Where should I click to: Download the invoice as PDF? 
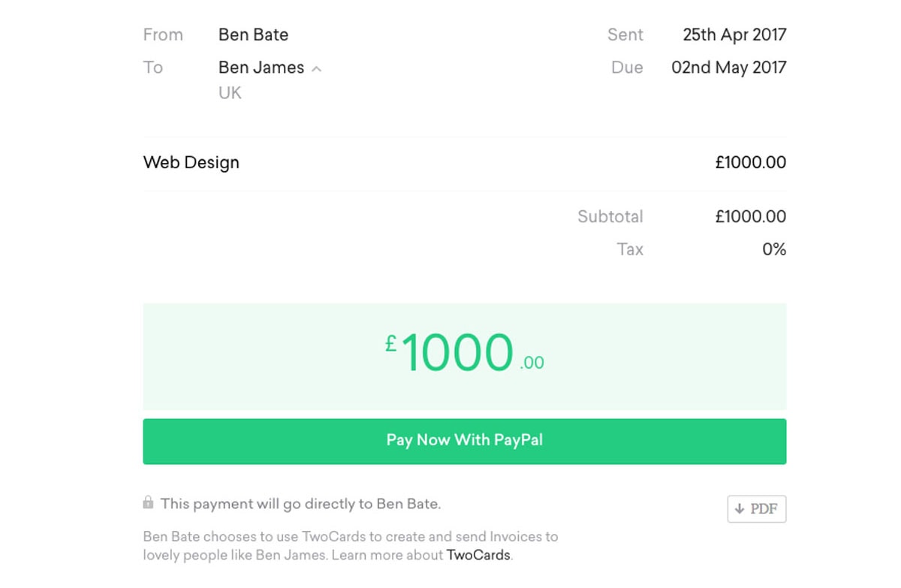(757, 509)
